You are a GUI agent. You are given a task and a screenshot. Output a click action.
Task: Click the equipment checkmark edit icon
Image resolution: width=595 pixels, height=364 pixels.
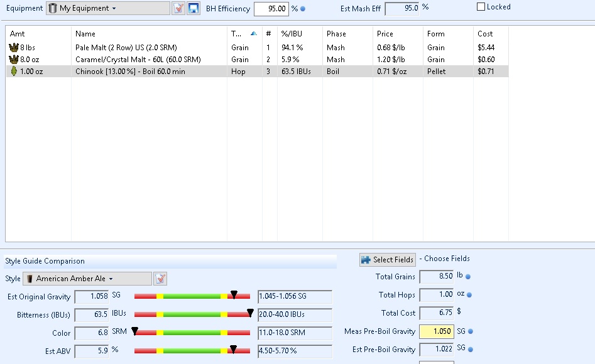point(178,8)
